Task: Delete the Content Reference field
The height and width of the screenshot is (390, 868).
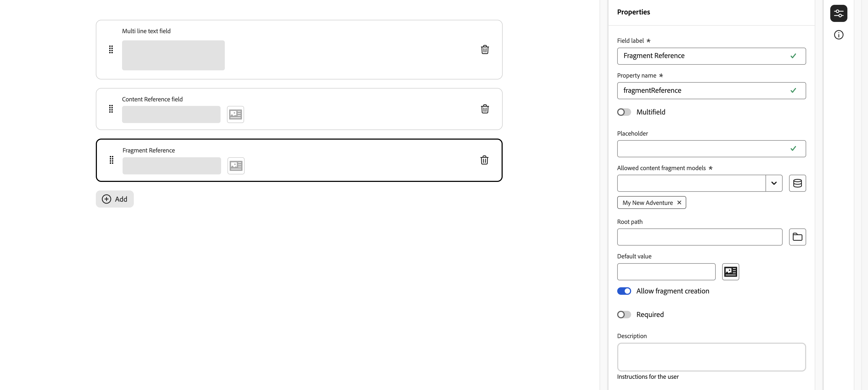Action: click(x=484, y=109)
